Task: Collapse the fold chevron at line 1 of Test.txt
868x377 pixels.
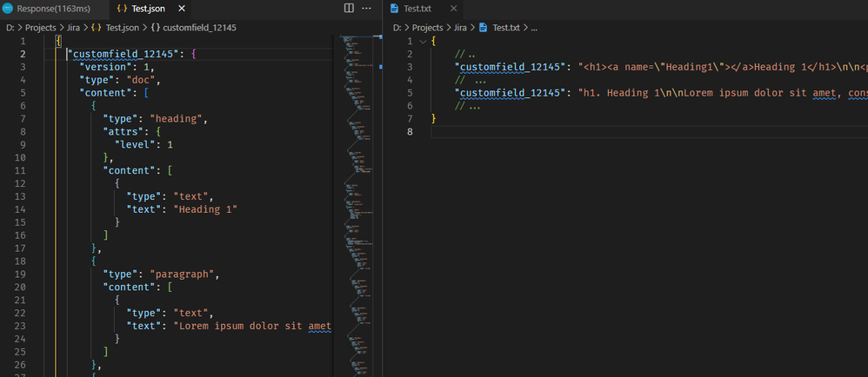Action: click(423, 42)
